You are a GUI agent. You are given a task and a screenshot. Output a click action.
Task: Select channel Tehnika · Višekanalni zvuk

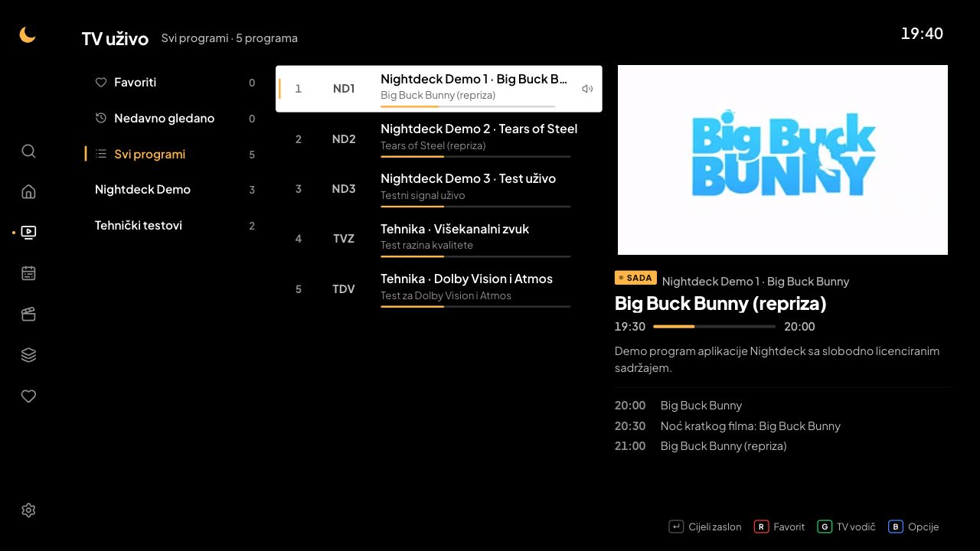pyautogui.click(x=439, y=239)
